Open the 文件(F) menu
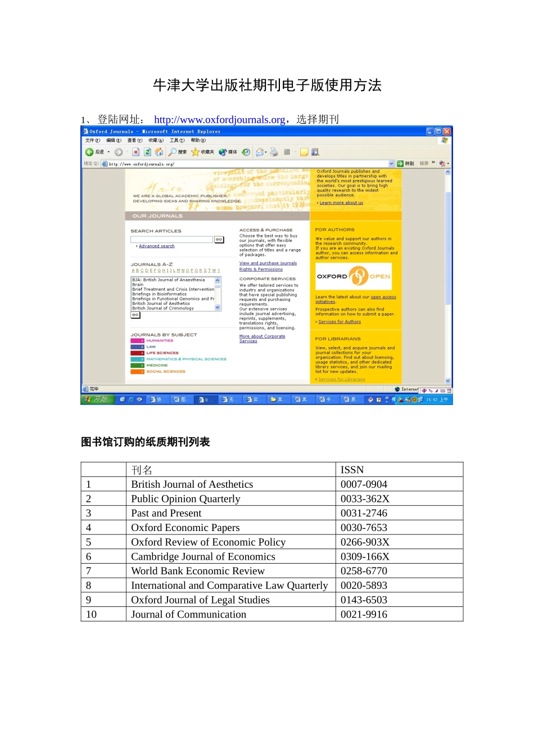The image size is (534, 756). click(93, 140)
